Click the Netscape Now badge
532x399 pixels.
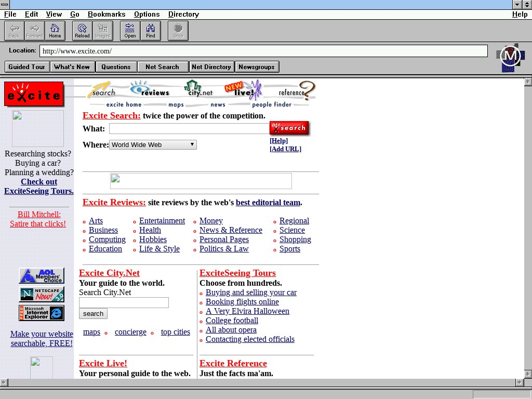click(42, 295)
